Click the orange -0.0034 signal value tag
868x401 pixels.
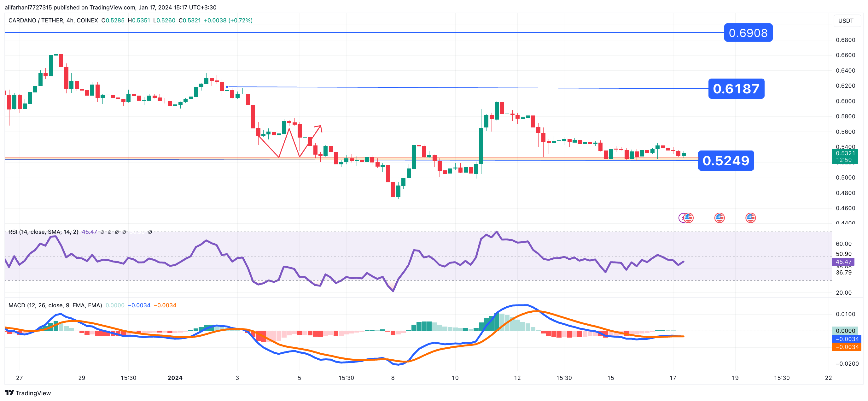pos(846,347)
